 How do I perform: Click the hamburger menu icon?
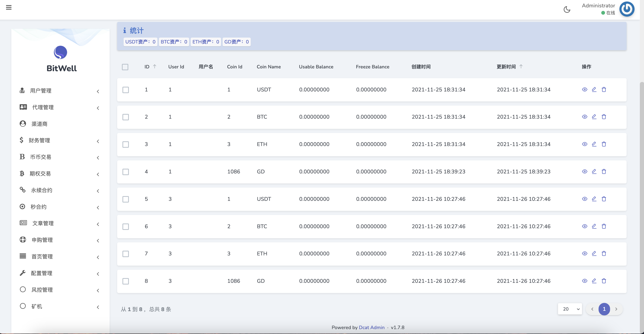coord(9,8)
